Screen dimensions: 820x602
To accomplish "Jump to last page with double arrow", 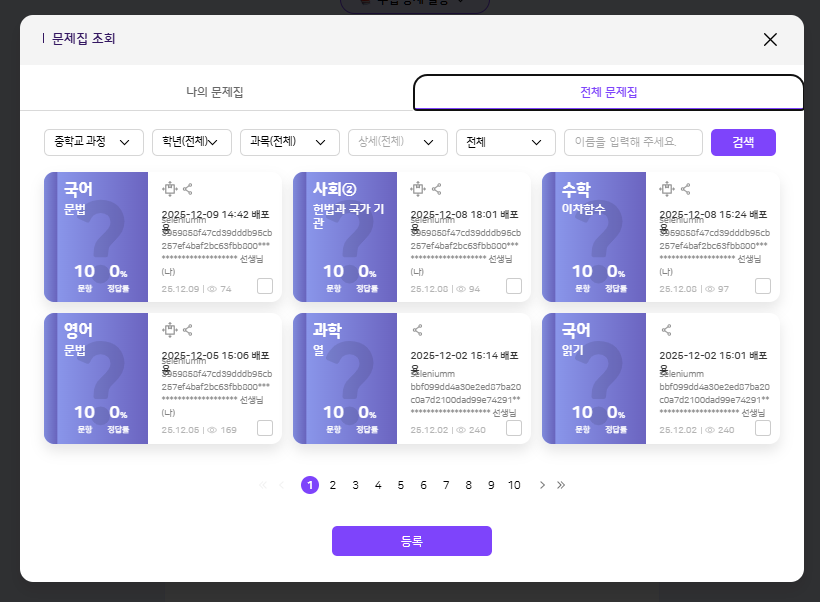I will tap(561, 485).
